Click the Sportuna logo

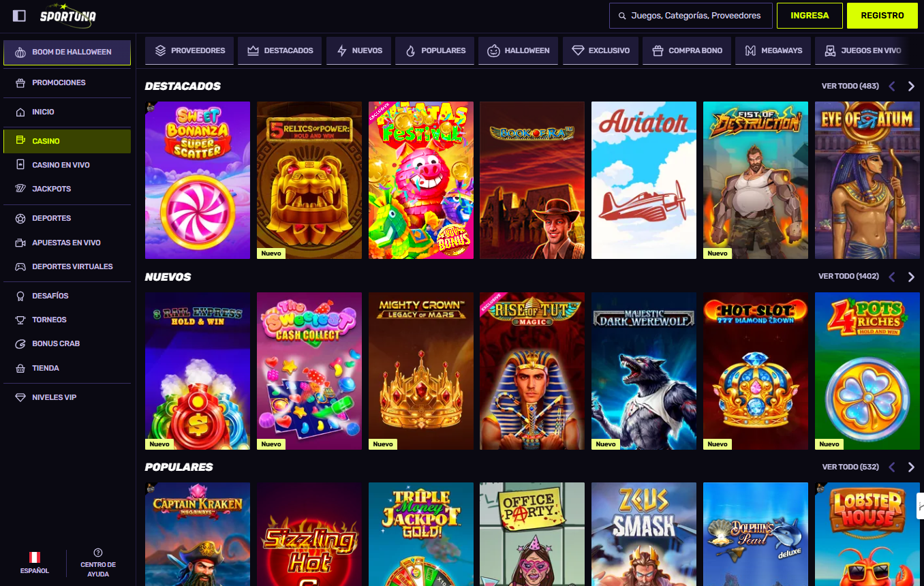pos(67,15)
